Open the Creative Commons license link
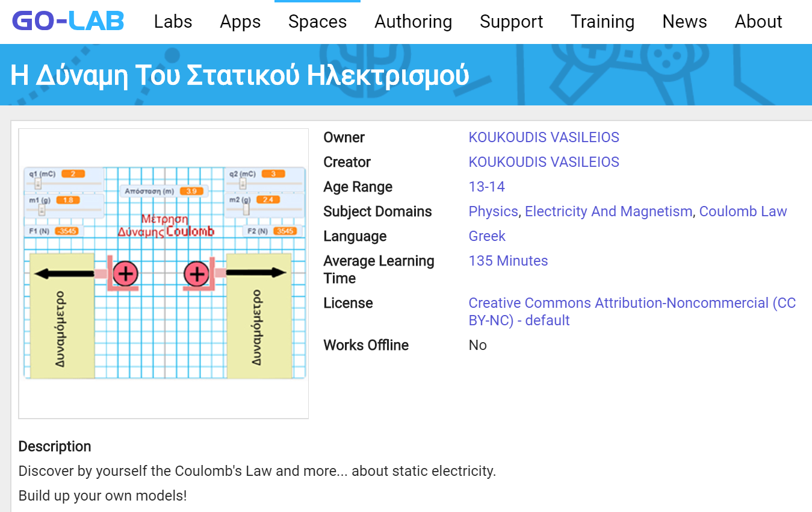This screenshot has width=812, height=512. coord(632,311)
